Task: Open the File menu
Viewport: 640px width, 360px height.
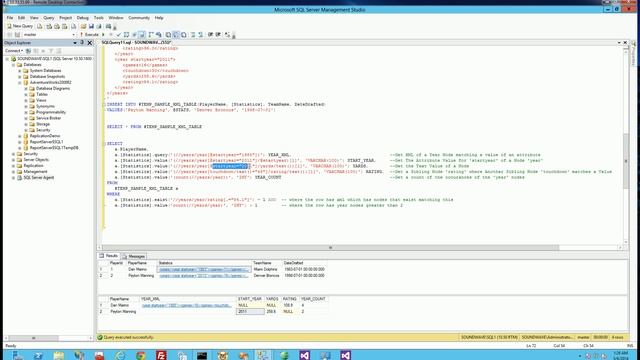Action: tap(10, 18)
